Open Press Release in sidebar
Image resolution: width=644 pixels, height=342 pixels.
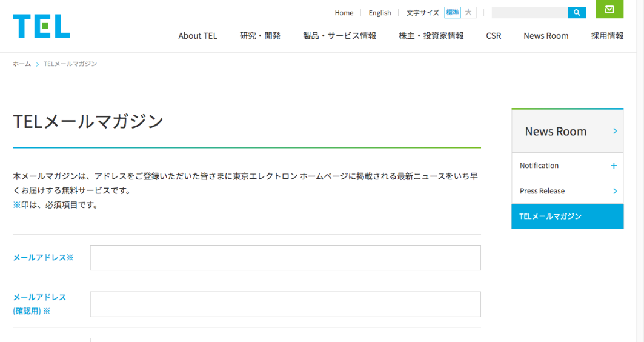click(567, 191)
